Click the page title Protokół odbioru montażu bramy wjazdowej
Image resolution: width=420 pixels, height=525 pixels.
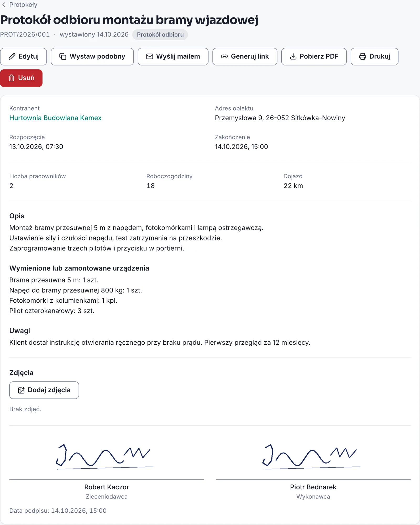pos(129,20)
